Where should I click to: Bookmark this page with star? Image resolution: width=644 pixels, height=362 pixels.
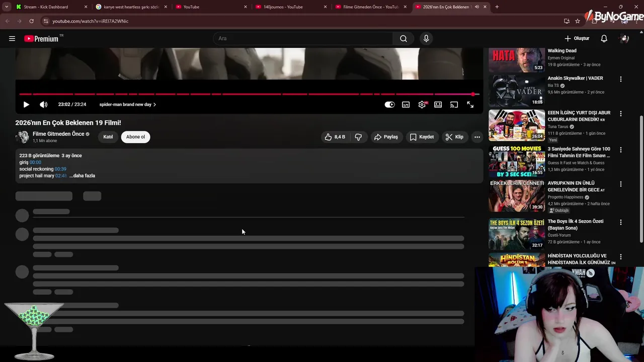pos(578,21)
